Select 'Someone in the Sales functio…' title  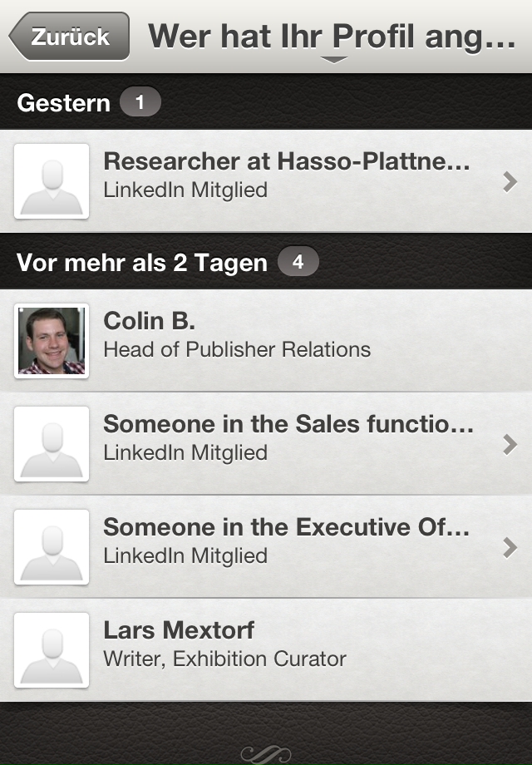288,424
